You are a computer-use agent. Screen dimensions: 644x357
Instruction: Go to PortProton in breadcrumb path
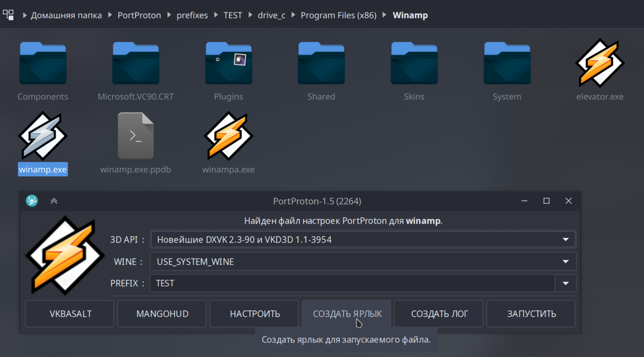pyautogui.click(x=139, y=15)
